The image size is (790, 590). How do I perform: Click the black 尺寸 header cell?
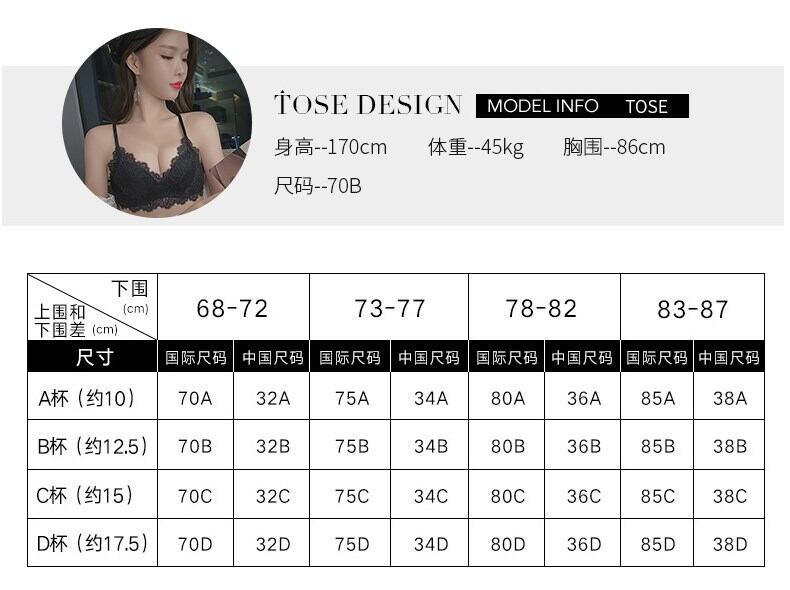pos(93,357)
